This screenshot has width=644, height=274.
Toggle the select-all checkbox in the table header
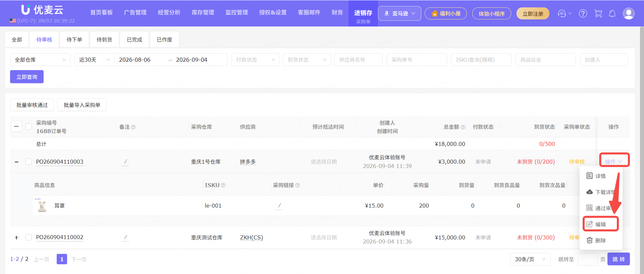click(x=29, y=127)
